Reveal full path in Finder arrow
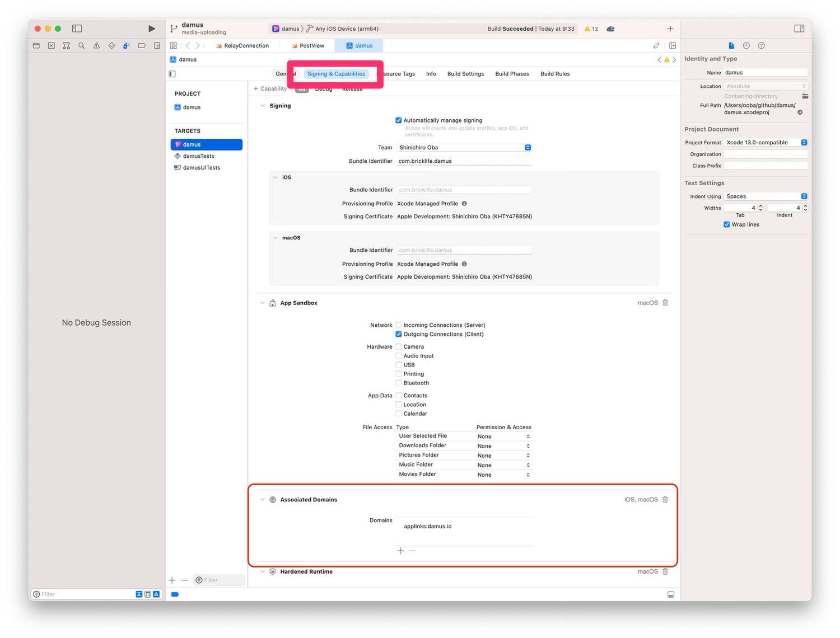 (x=800, y=112)
